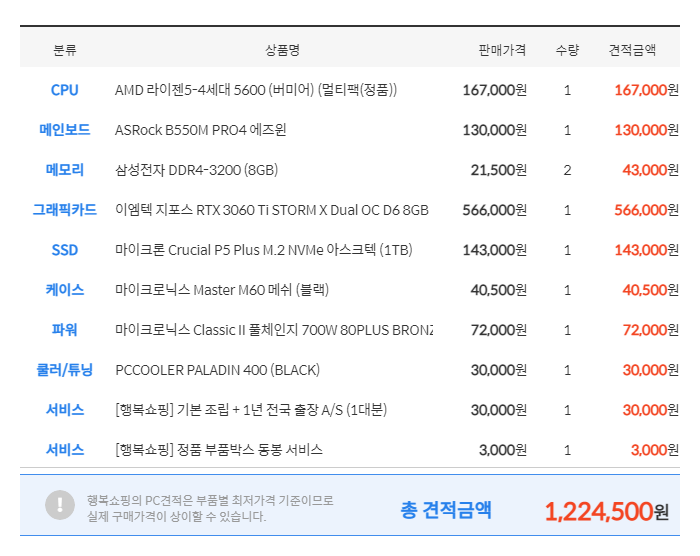
Task: Click the 총 견적금액 label
Action: pos(446,510)
